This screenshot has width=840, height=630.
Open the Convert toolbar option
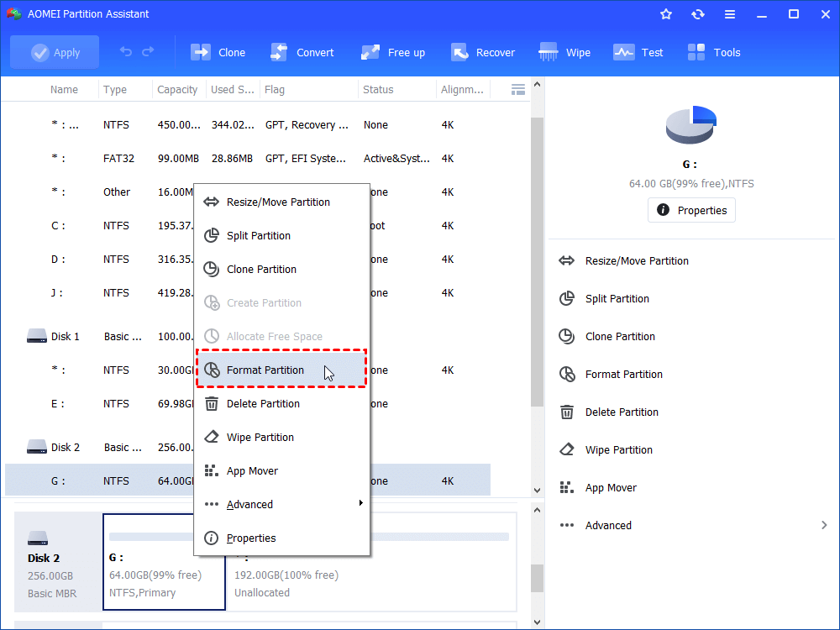[302, 52]
